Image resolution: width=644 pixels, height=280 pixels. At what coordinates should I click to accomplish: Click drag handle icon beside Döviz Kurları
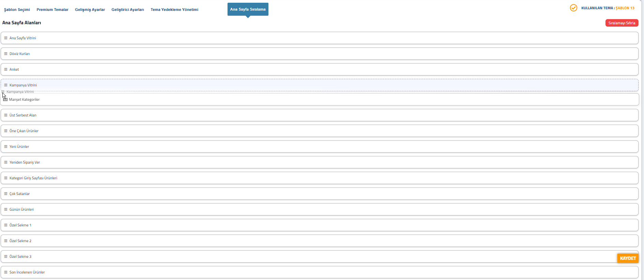click(6, 54)
